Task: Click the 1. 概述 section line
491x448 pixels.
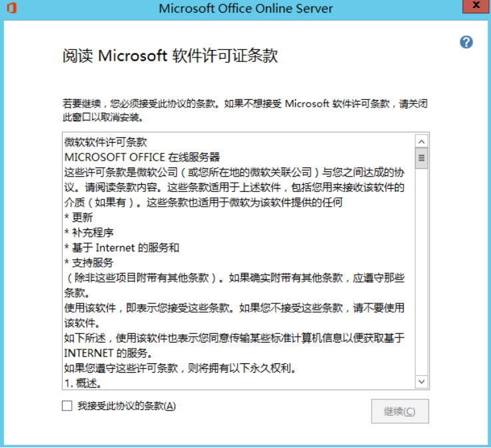Action: click(83, 383)
